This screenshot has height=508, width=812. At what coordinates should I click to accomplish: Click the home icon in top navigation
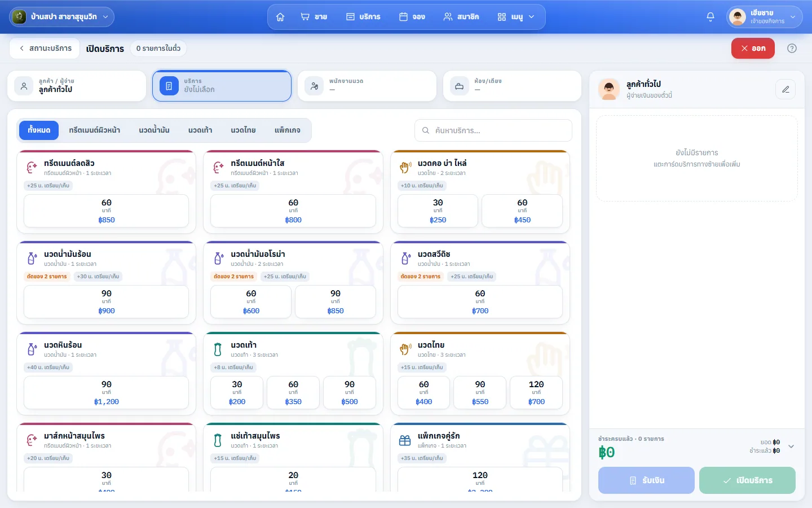click(x=280, y=17)
